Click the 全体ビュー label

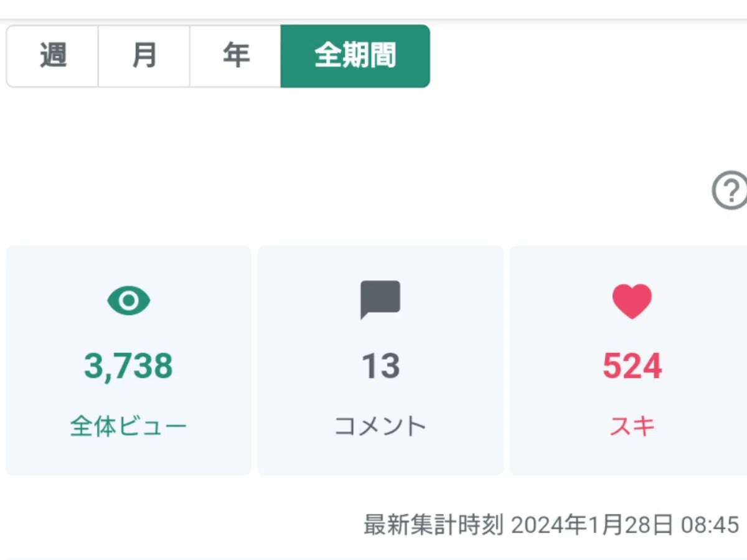tap(128, 427)
